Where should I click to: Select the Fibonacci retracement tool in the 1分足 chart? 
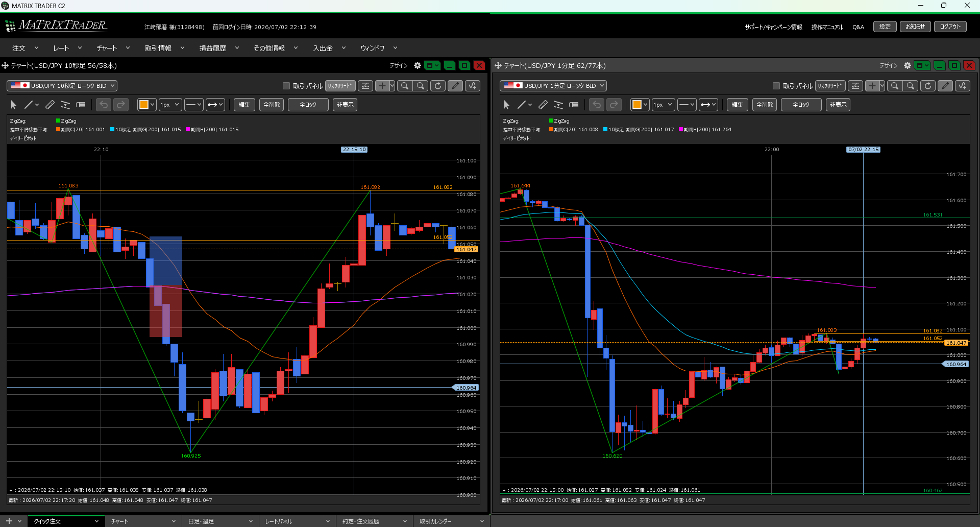(558, 105)
